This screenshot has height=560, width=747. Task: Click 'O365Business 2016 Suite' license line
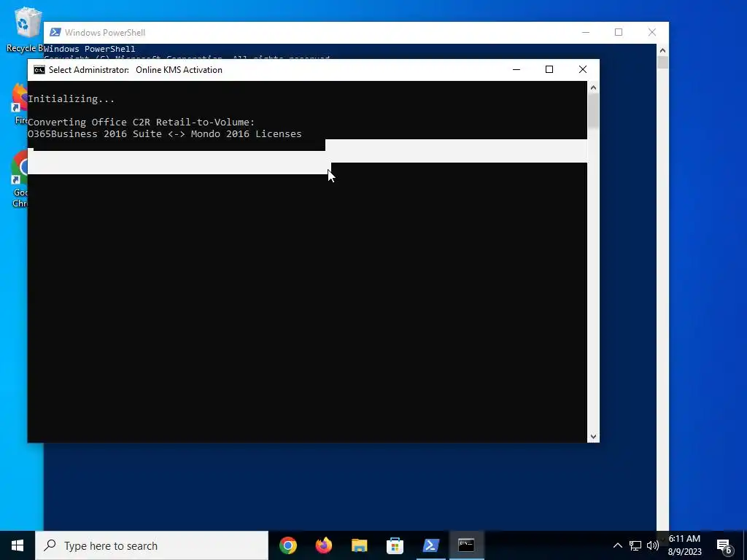(164, 134)
